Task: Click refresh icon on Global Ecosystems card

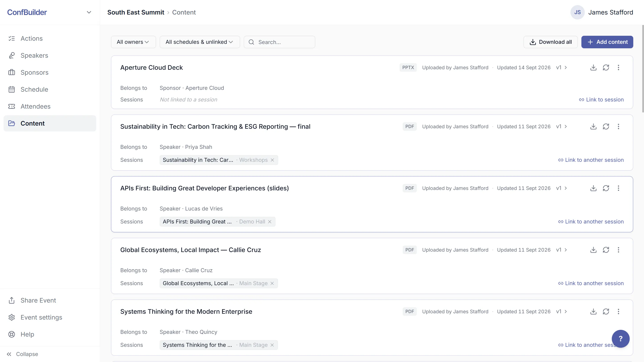Action: click(606, 250)
